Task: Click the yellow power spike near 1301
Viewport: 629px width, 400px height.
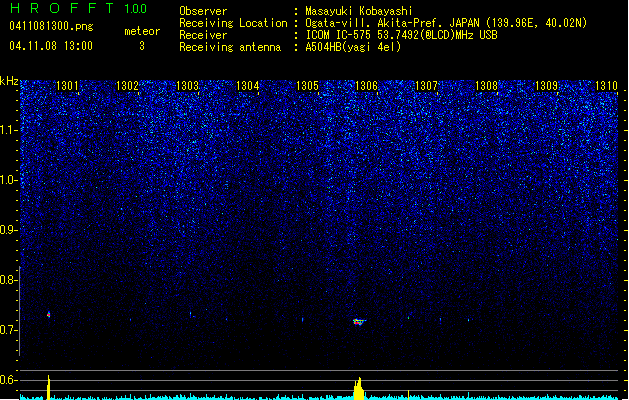Action: (49, 387)
